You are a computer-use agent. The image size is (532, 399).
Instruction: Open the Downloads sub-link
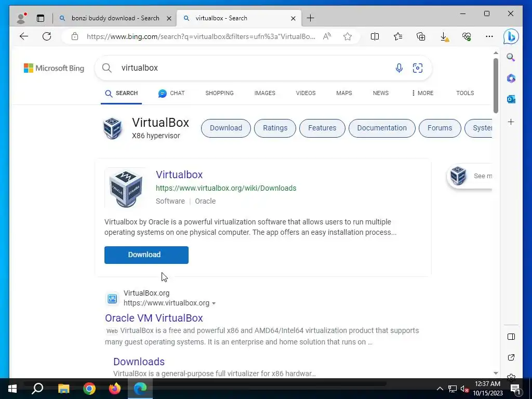(139, 362)
